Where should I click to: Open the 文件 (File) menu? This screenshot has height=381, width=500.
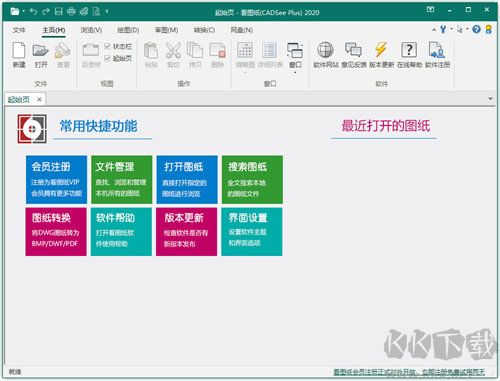19,30
